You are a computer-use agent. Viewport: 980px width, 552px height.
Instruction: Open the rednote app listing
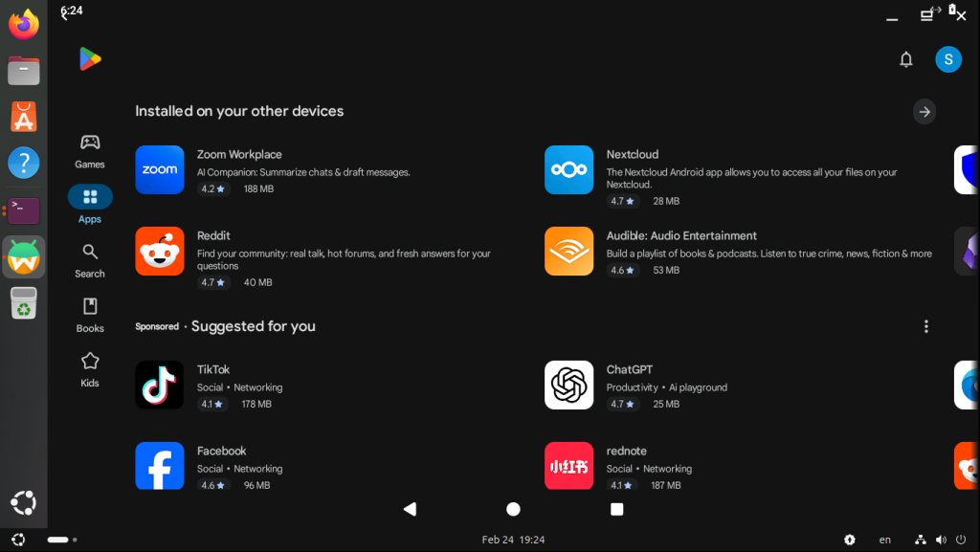[627, 451]
